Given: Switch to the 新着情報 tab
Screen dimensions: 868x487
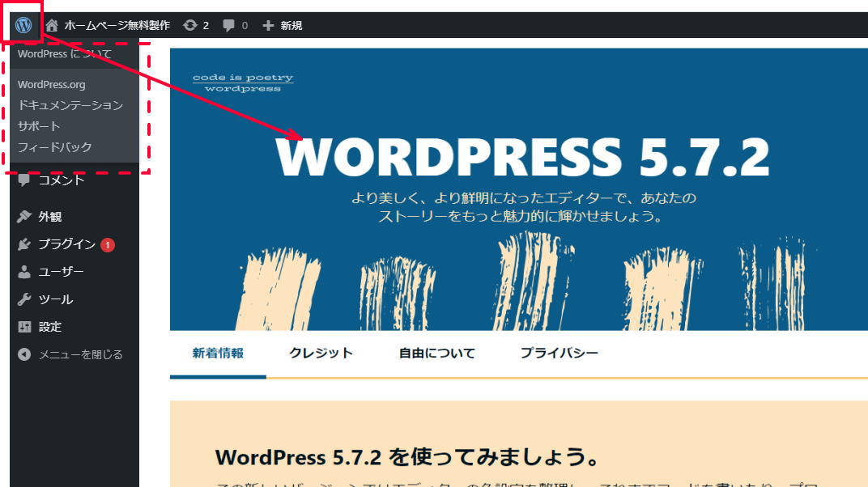Looking at the screenshot, I should [218, 354].
